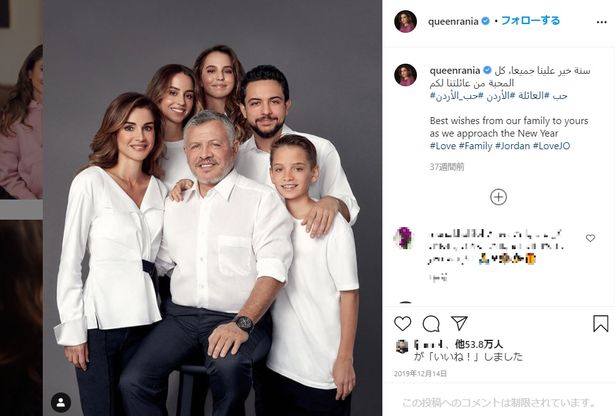Click the フォローする follow button
The height and width of the screenshot is (416, 615).
pos(530,21)
